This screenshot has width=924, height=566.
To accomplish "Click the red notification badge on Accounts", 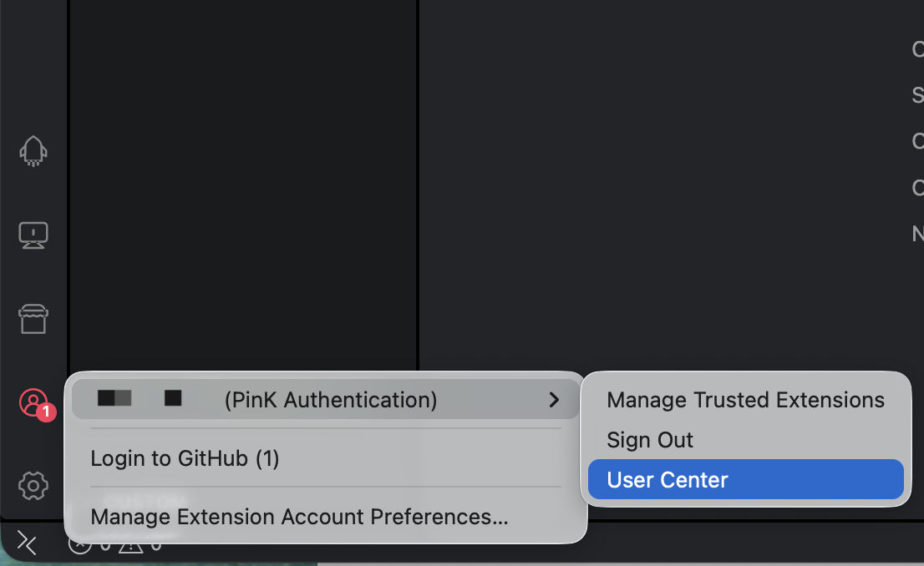I will (47, 412).
